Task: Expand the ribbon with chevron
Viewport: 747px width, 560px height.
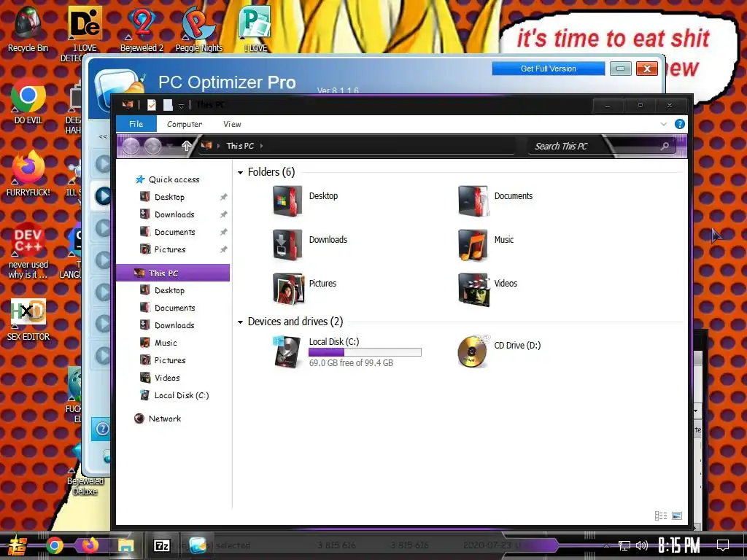Action: [x=664, y=124]
